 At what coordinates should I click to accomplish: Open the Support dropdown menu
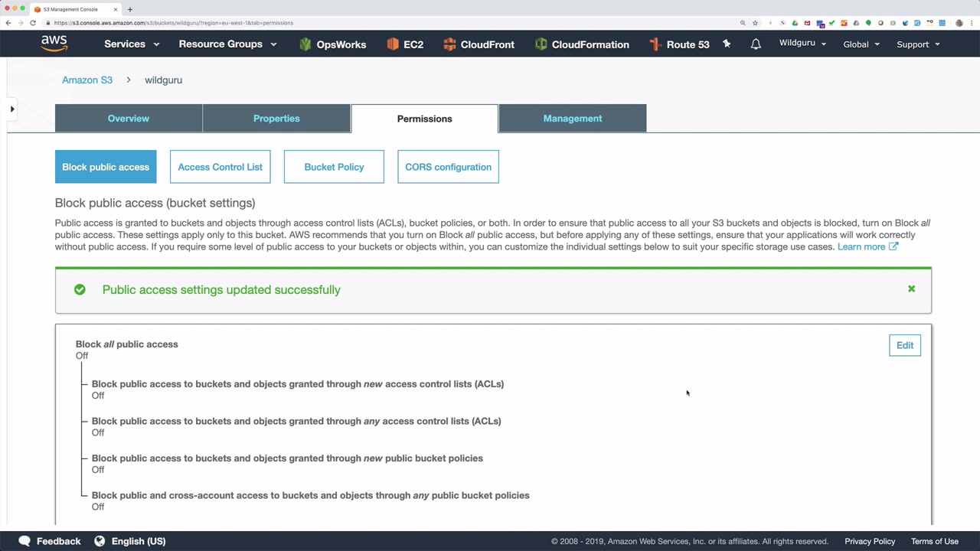coord(918,44)
